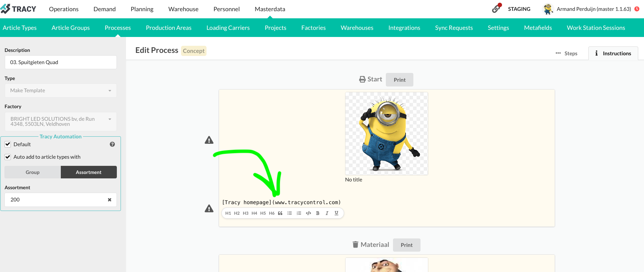Click Print button for Start step
The height and width of the screenshot is (272, 644).
(x=399, y=80)
